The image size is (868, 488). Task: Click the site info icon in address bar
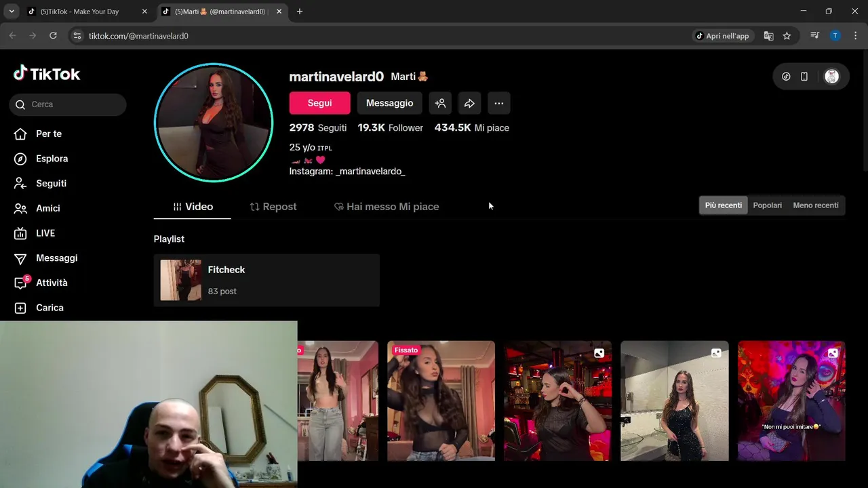coord(77,36)
